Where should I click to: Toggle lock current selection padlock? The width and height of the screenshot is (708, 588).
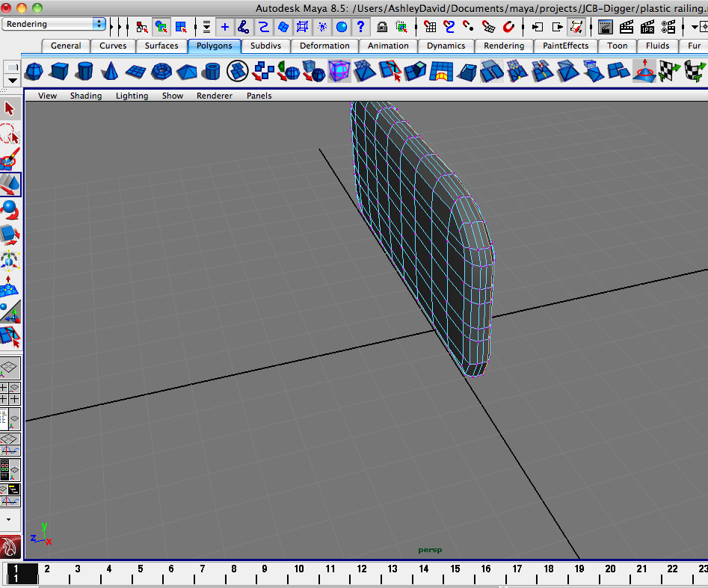pos(382,27)
